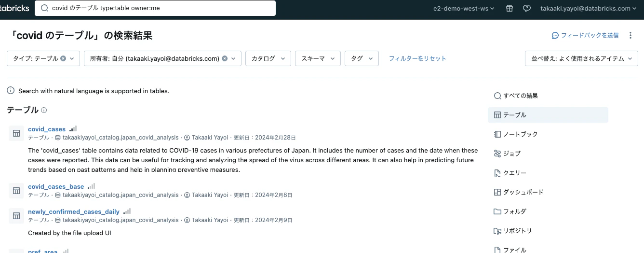Click popularity bars icon next to covid_cases_base
Screen dimensions: 644x253
tap(92, 186)
